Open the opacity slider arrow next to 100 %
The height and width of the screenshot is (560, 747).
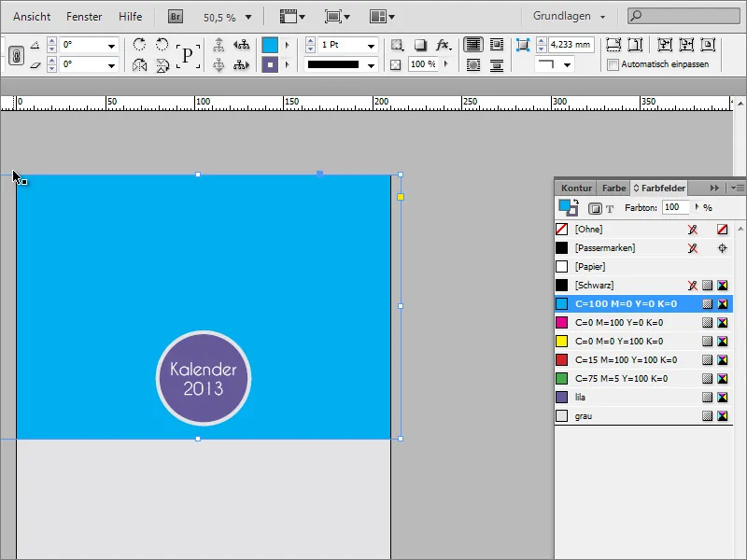click(446, 63)
